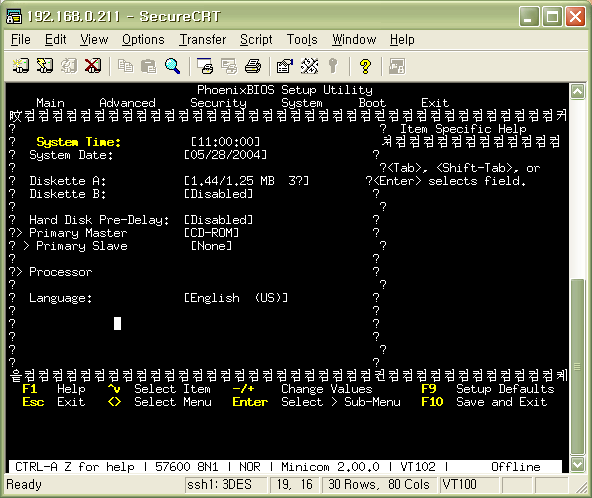Viewport: 592px width, 498px height.
Task: Click the greyed-out key icon
Action: 333,66
